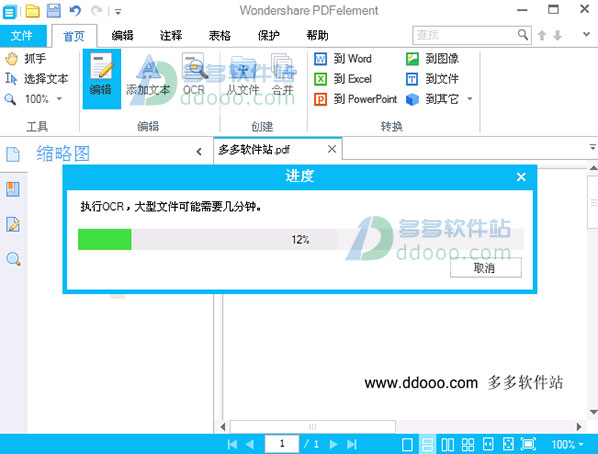Go to next page arrow
598x454 pixels.
tap(333, 444)
